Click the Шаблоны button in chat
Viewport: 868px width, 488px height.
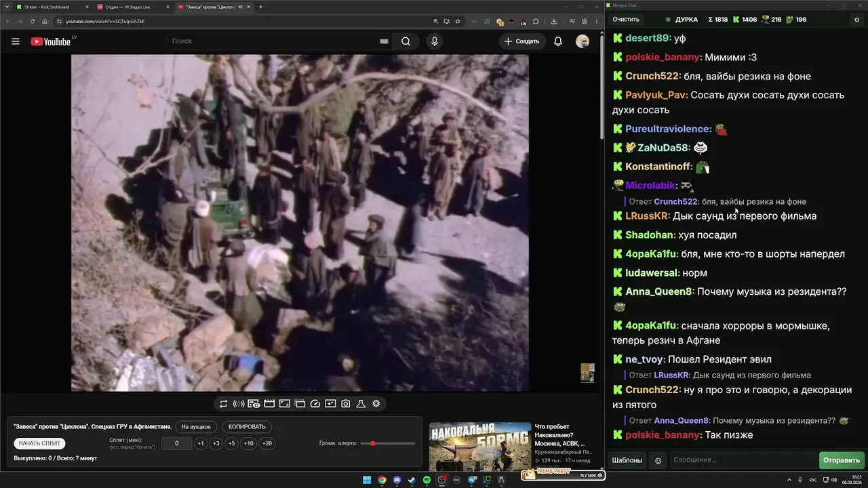pyautogui.click(x=627, y=460)
